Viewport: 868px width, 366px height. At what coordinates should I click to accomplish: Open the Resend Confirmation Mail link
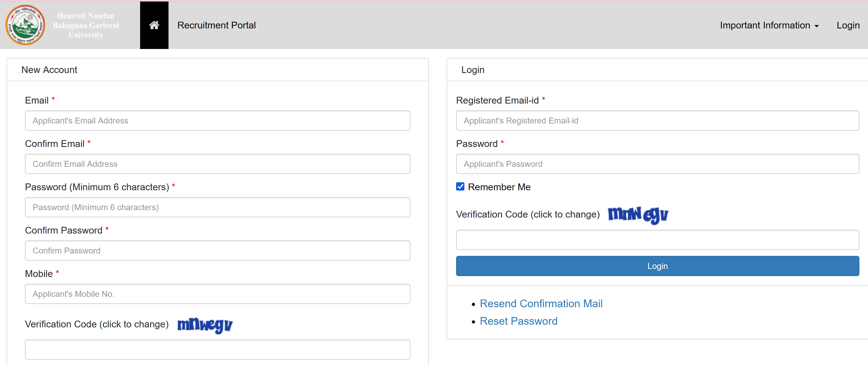(541, 304)
